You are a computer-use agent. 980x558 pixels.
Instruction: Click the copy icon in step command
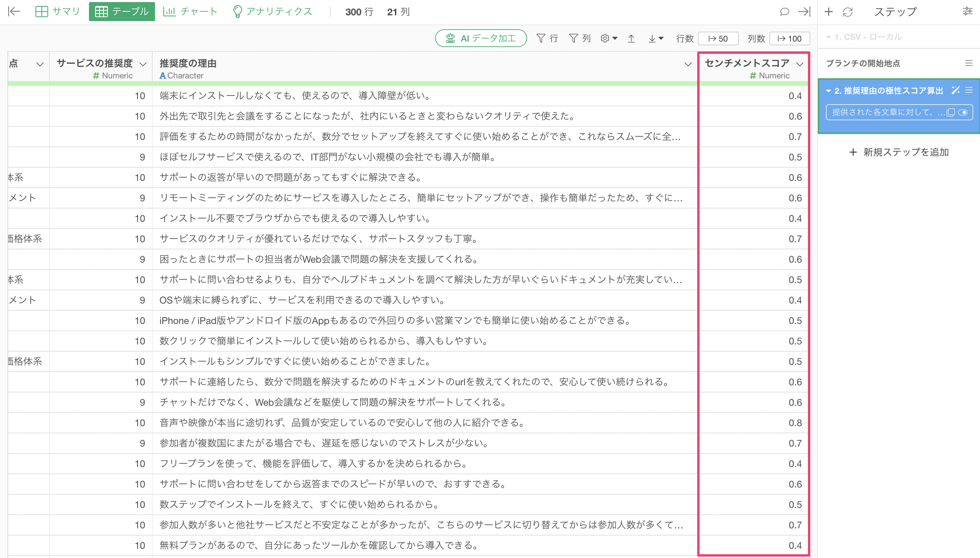950,112
